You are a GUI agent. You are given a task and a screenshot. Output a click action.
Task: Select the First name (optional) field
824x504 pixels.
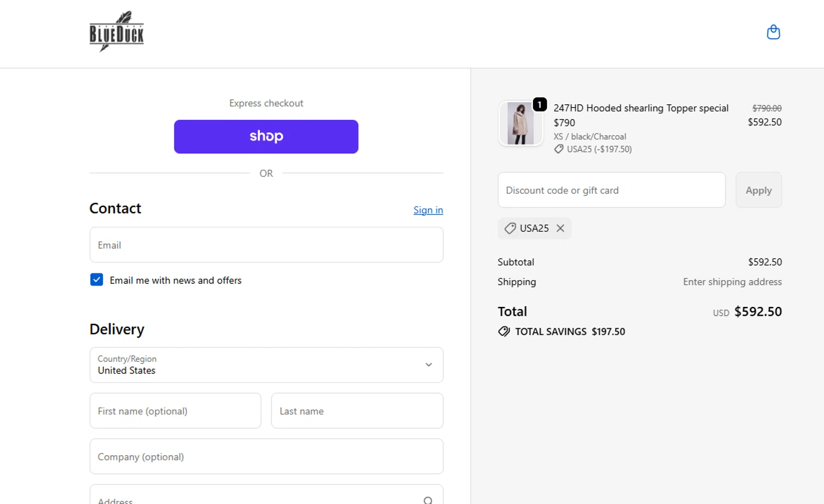click(x=175, y=411)
